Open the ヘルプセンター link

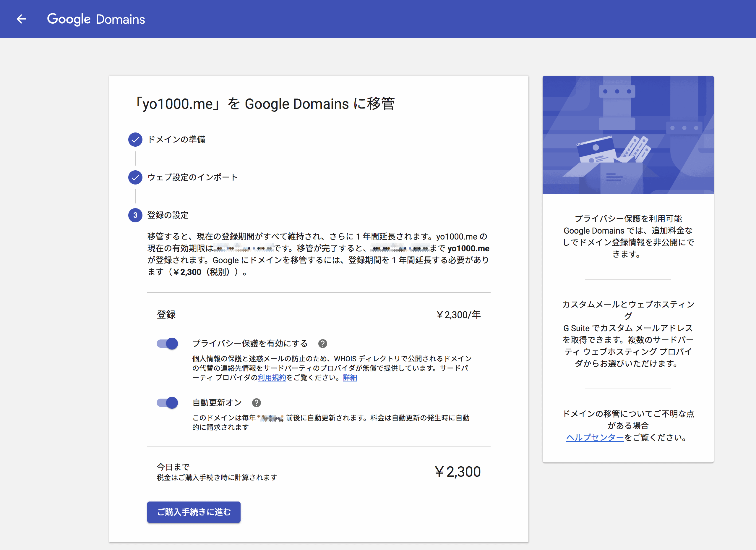coord(595,437)
